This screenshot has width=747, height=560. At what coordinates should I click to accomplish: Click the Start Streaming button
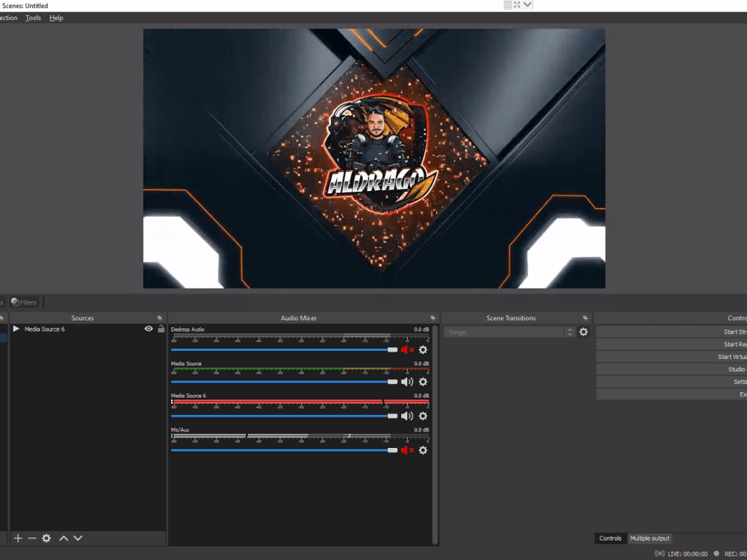tap(672, 332)
